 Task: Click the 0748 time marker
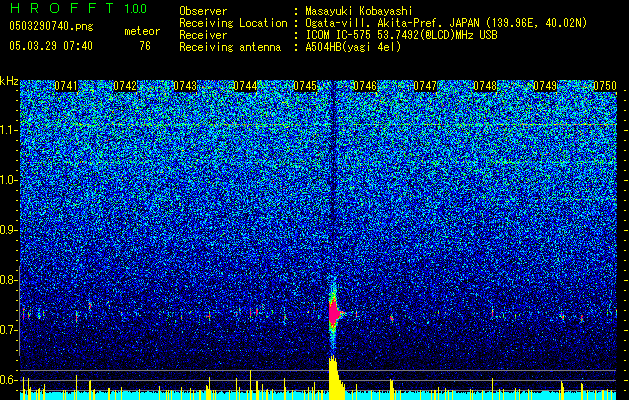coord(485,86)
